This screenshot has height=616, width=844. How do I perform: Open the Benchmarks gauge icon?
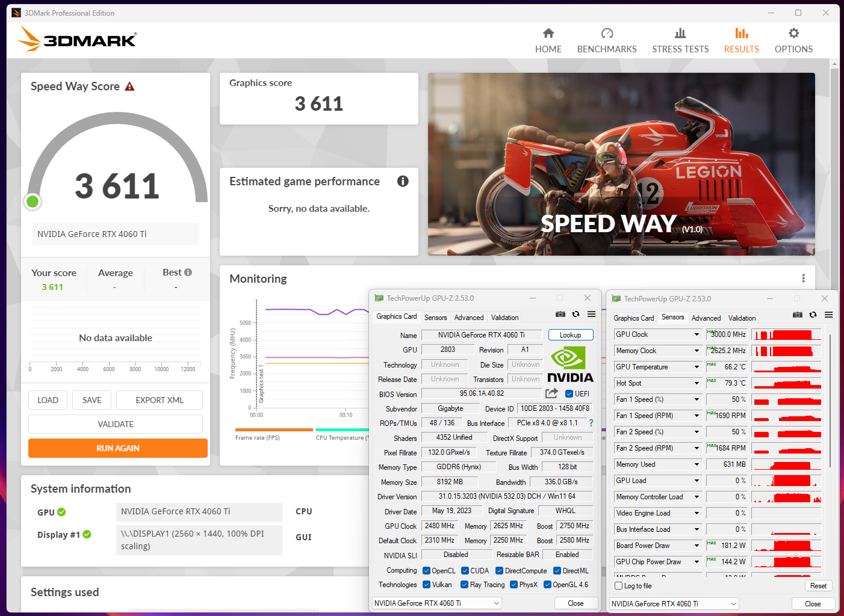[607, 33]
